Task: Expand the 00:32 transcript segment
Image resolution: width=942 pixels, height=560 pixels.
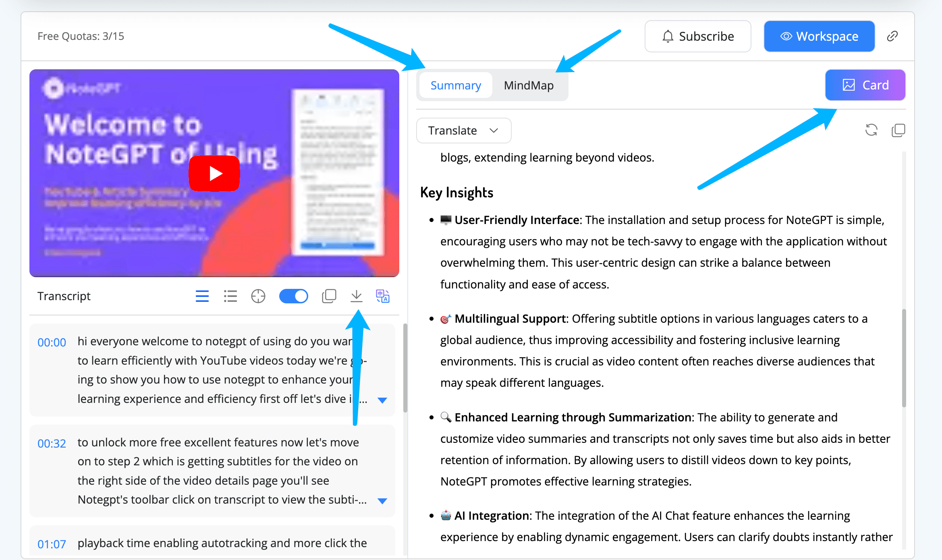Action: (382, 501)
